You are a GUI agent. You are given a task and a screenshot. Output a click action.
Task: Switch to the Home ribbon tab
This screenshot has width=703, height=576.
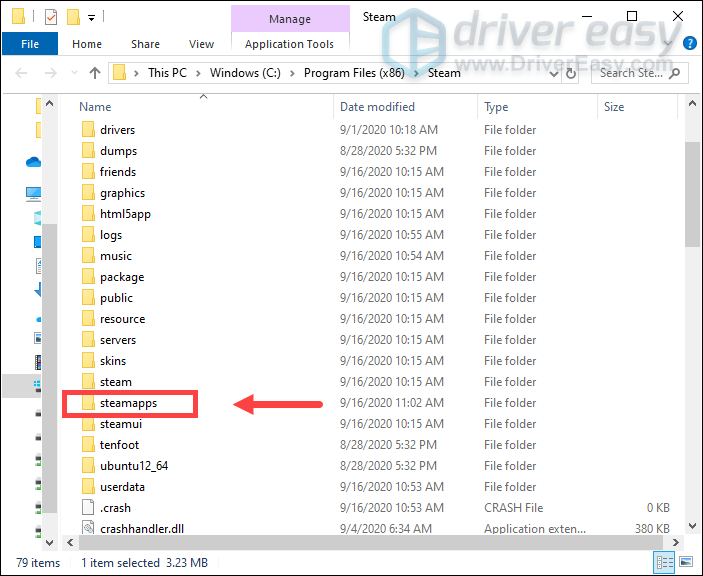[87, 44]
